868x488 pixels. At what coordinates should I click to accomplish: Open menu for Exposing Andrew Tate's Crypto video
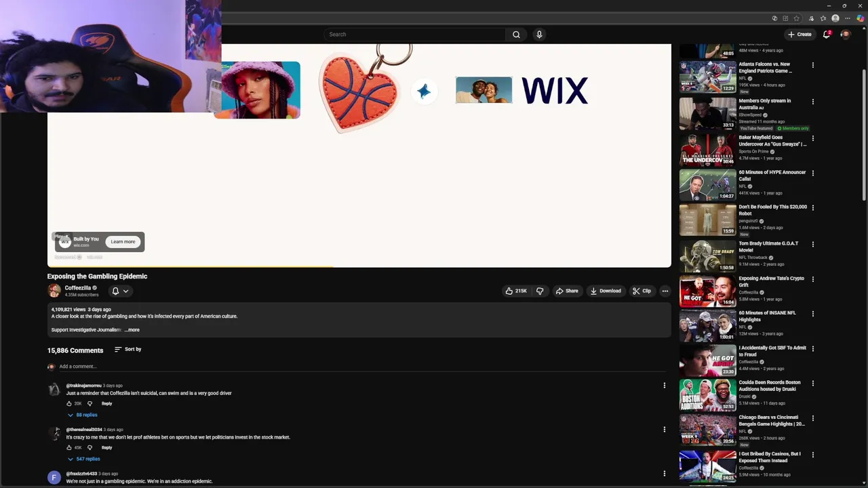(x=812, y=279)
